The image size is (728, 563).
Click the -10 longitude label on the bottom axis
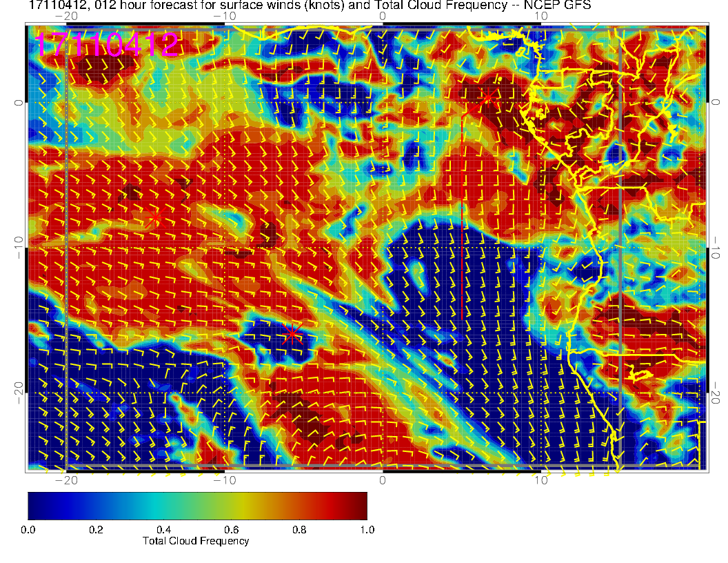[224, 480]
